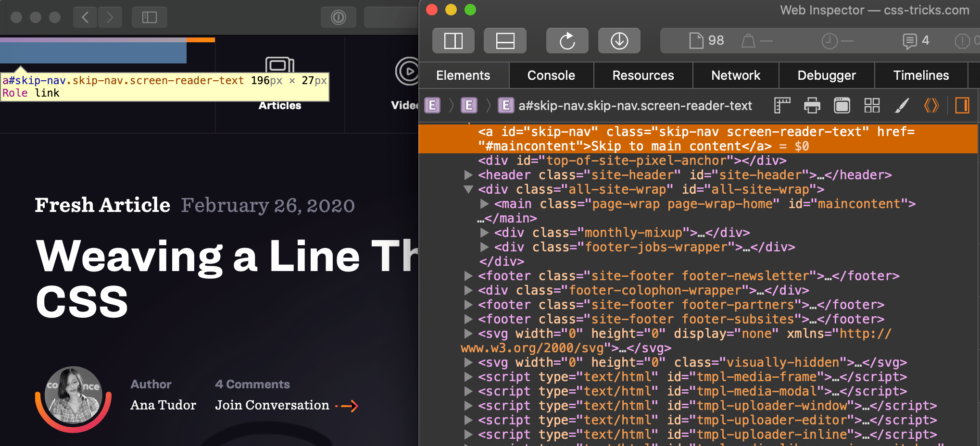Click the second E breadcrumb element icon
The width and height of the screenshot is (980, 446).
469,105
